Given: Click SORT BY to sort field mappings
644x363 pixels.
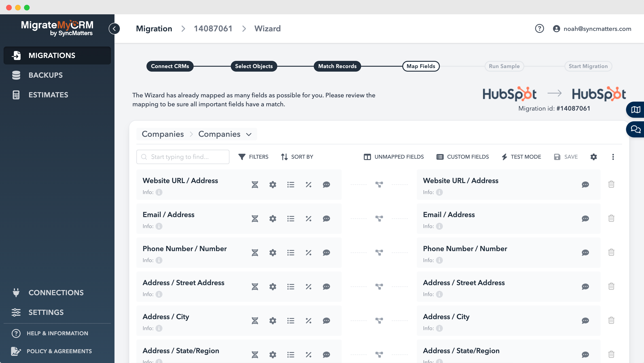Looking at the screenshot, I should point(296,157).
